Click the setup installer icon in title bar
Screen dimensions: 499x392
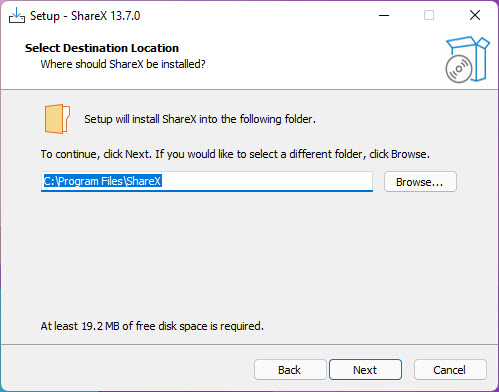point(17,16)
